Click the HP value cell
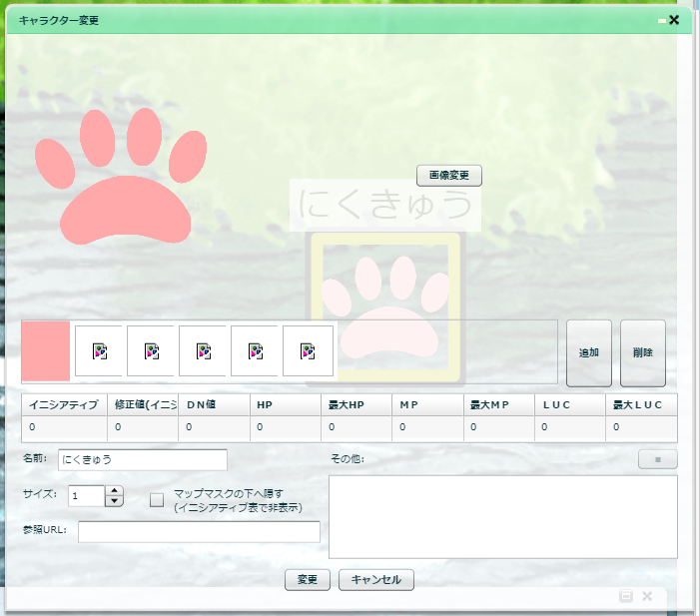The width and height of the screenshot is (700, 616). click(x=286, y=428)
